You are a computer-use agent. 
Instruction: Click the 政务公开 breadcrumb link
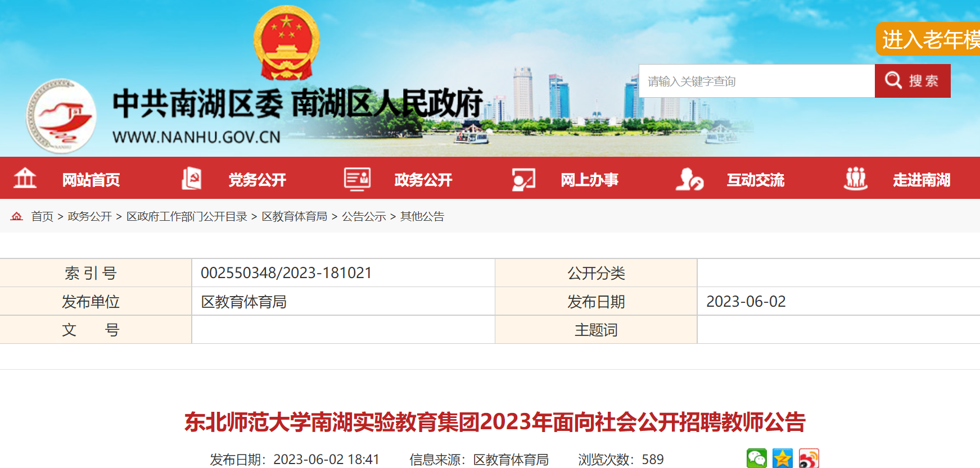coord(90,216)
